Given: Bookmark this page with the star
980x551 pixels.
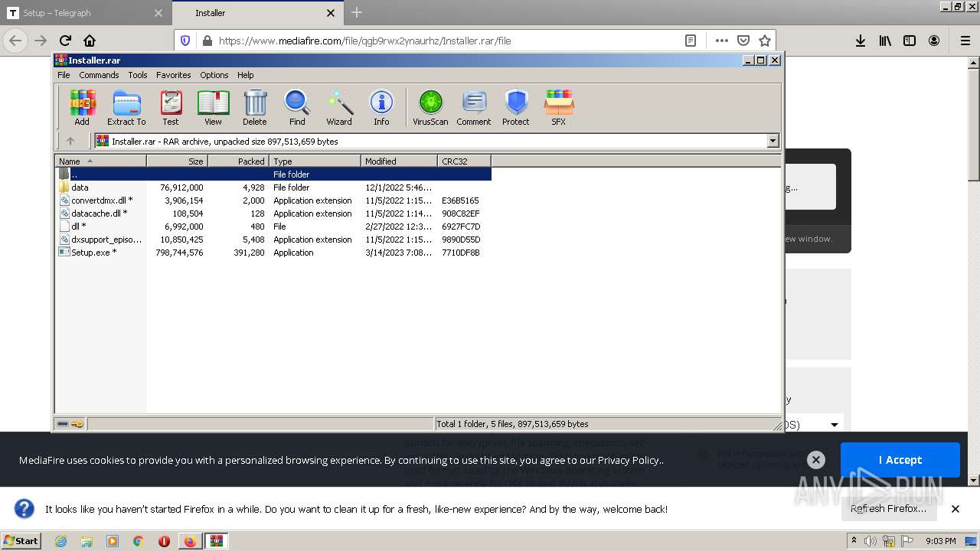Looking at the screenshot, I should (x=764, y=41).
